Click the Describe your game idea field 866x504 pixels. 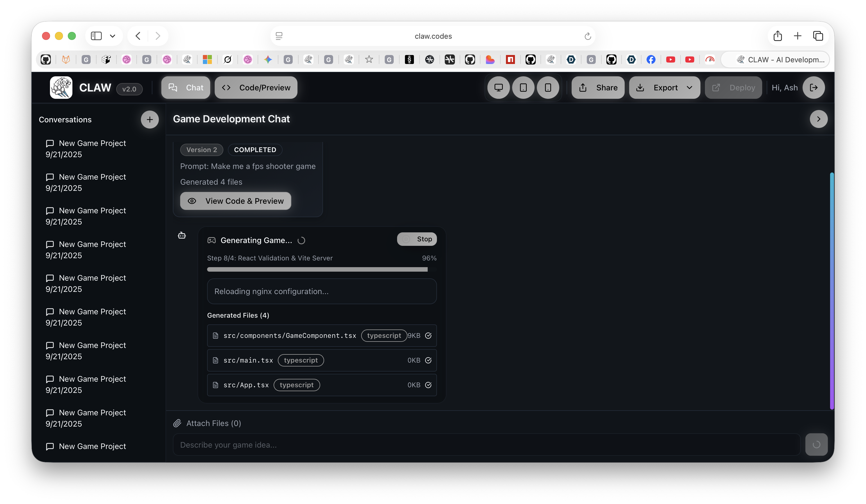pos(486,445)
